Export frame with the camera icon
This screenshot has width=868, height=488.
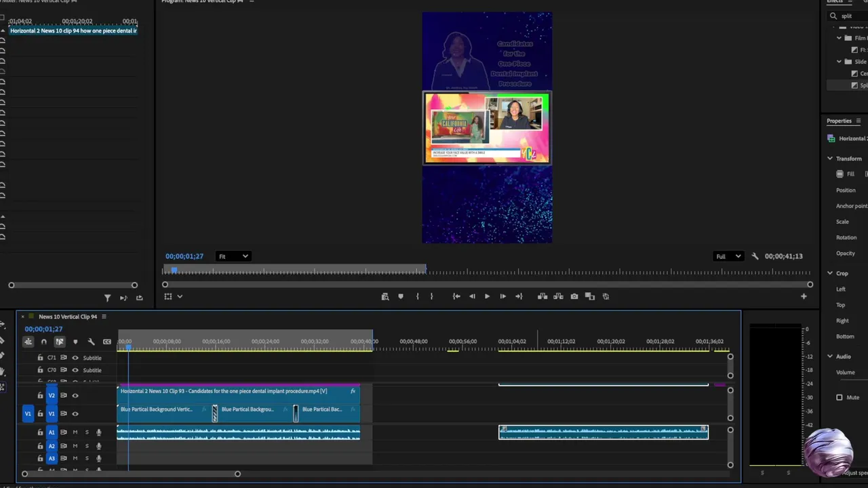(x=574, y=296)
